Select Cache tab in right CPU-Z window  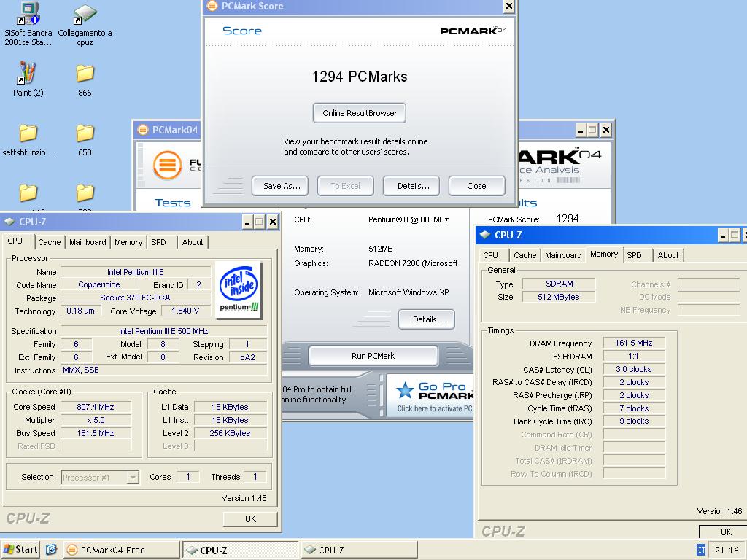[x=525, y=255]
